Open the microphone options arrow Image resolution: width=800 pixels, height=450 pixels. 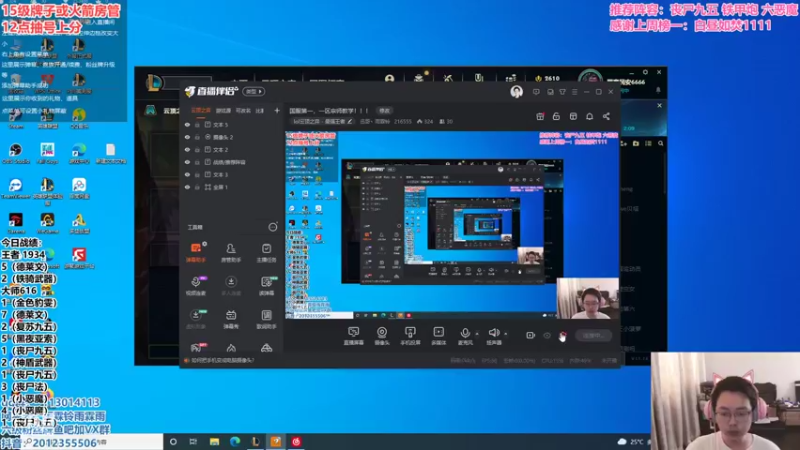point(477,334)
